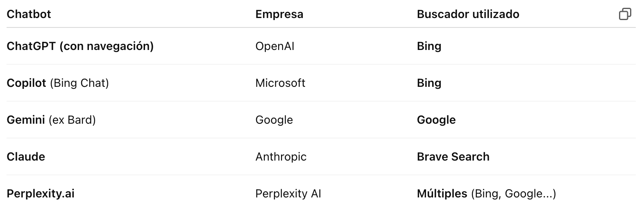
Task: Select the Perplexity.ai chatbot cell
Action: 41,194
